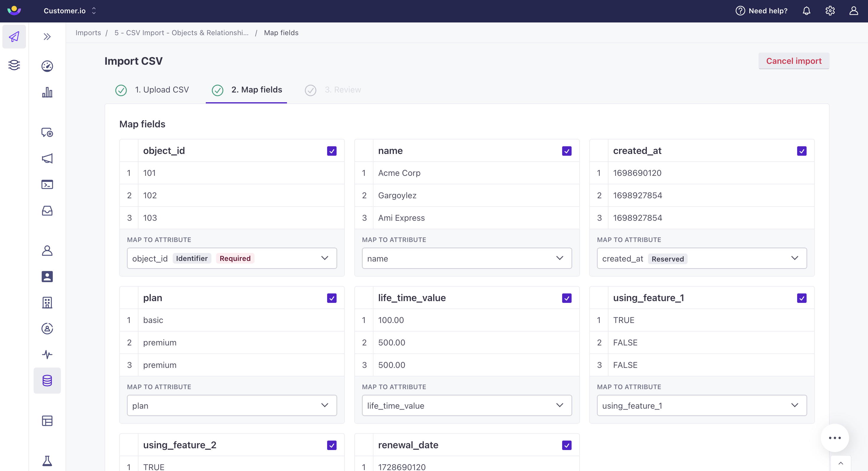Screen dimensions: 868x471
Task: Click the Need help question mark icon
Action: point(740,11)
